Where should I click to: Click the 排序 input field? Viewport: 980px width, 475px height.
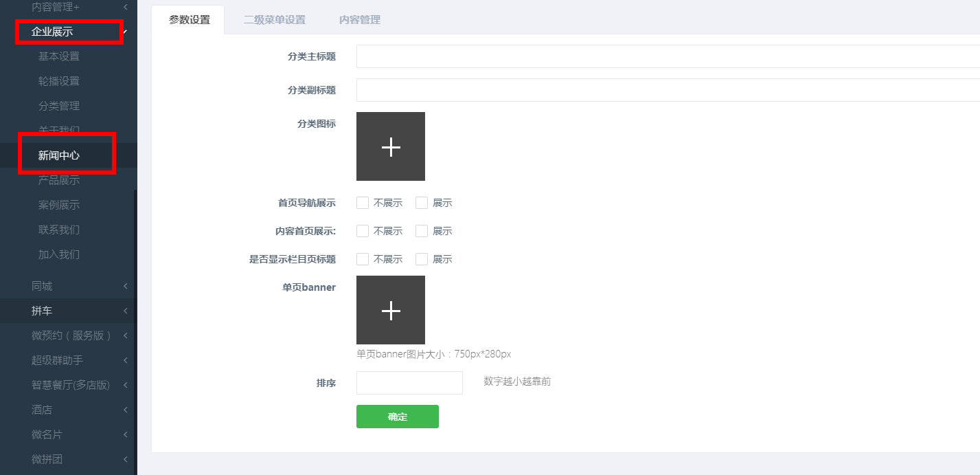409,383
